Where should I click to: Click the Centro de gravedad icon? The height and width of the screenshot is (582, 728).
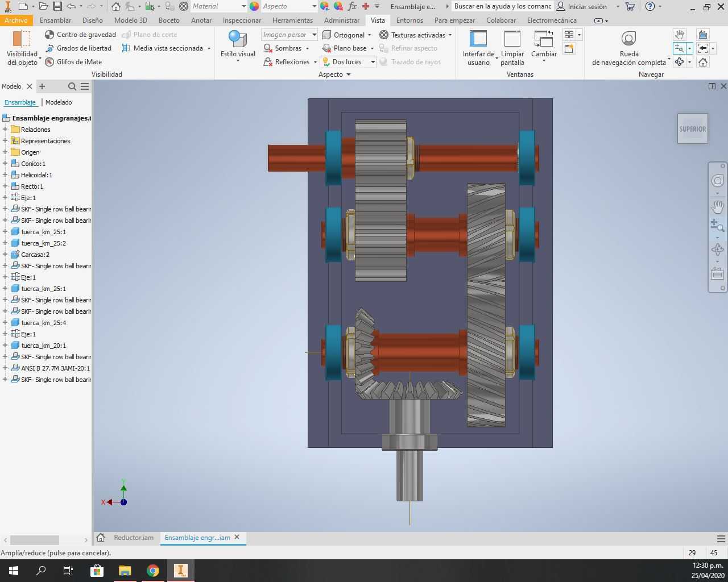coord(49,35)
